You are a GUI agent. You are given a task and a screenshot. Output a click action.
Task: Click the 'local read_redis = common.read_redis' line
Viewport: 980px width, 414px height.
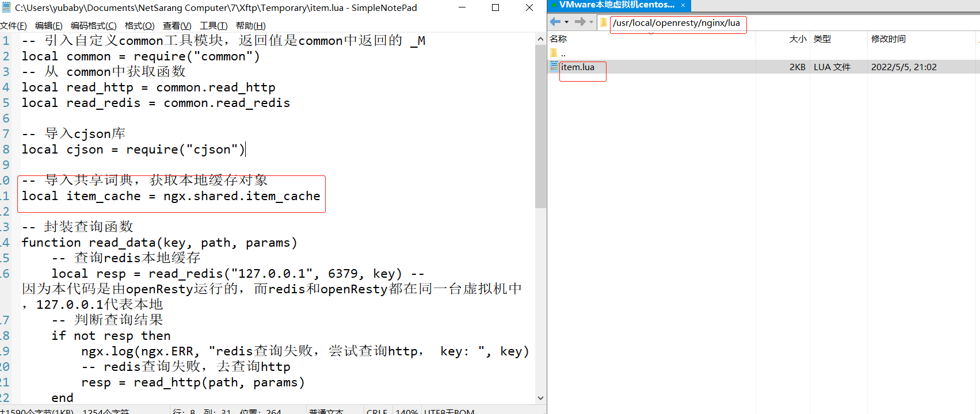click(156, 103)
